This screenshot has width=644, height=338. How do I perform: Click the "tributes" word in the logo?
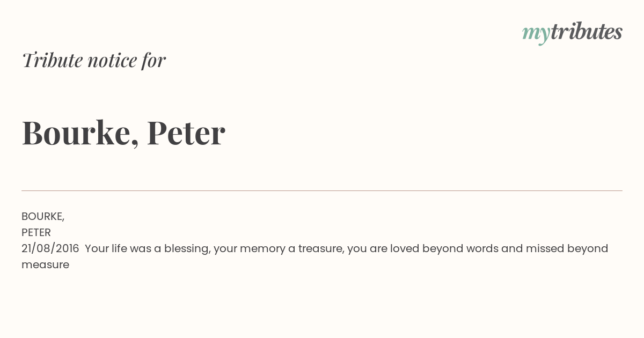[x=587, y=32]
